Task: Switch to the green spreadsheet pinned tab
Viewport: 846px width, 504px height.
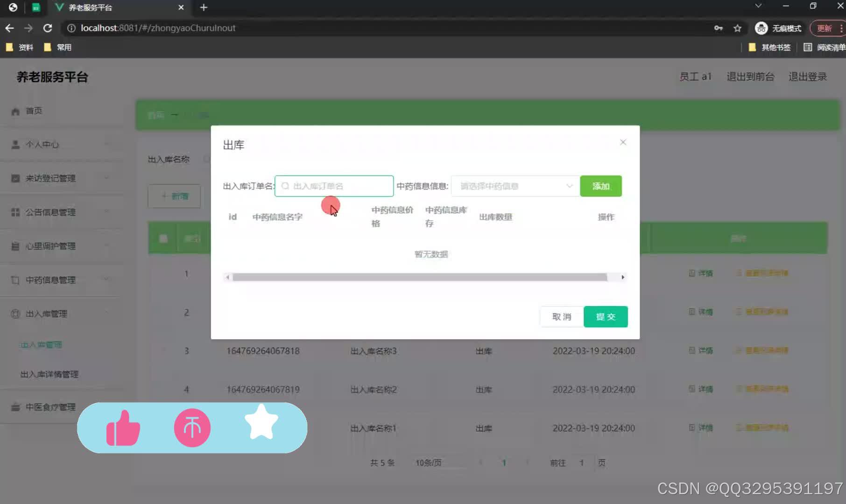Action: click(36, 7)
